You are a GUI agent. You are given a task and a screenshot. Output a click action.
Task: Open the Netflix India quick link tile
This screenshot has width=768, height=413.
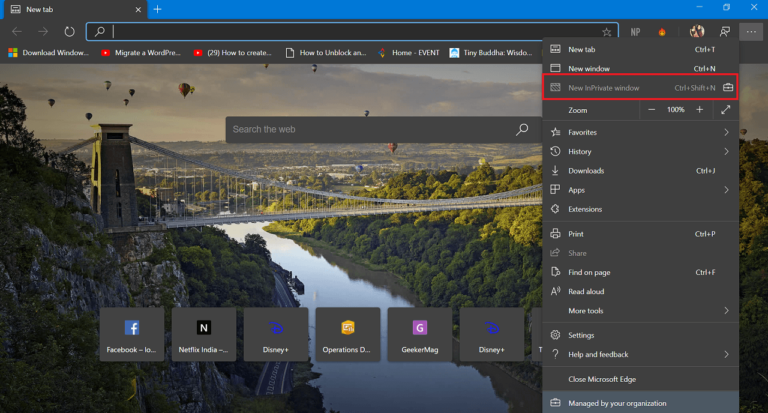(204, 335)
